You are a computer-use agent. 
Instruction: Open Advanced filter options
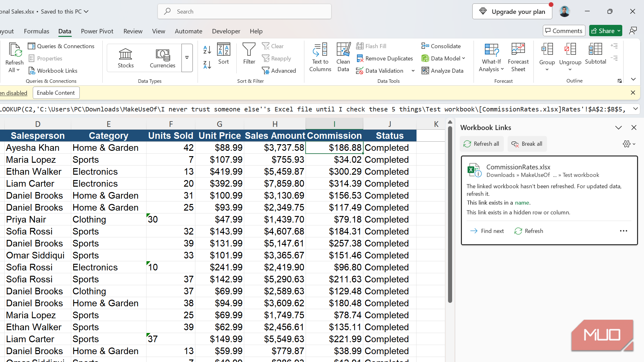pyautogui.click(x=279, y=71)
